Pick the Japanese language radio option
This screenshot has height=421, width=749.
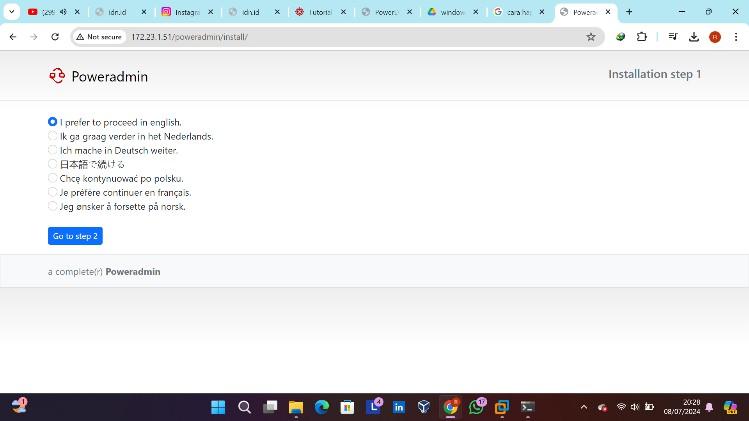(53, 164)
